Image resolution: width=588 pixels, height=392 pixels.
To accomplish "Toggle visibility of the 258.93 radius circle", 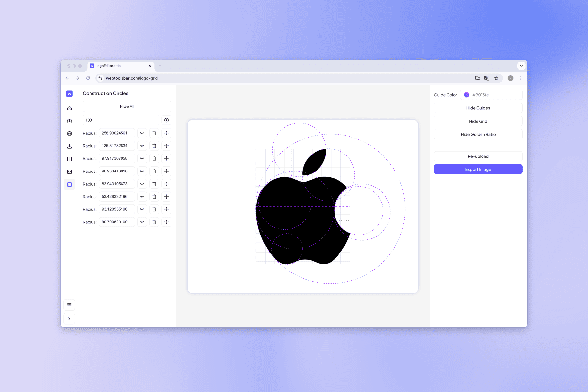I will (x=142, y=133).
